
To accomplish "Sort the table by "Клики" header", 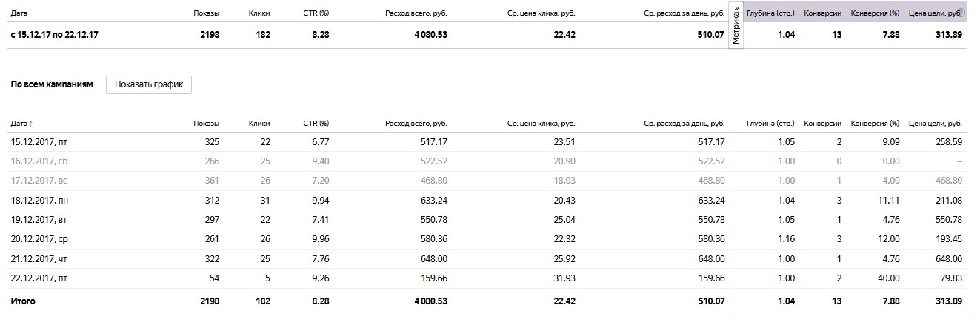I will tap(259, 124).
